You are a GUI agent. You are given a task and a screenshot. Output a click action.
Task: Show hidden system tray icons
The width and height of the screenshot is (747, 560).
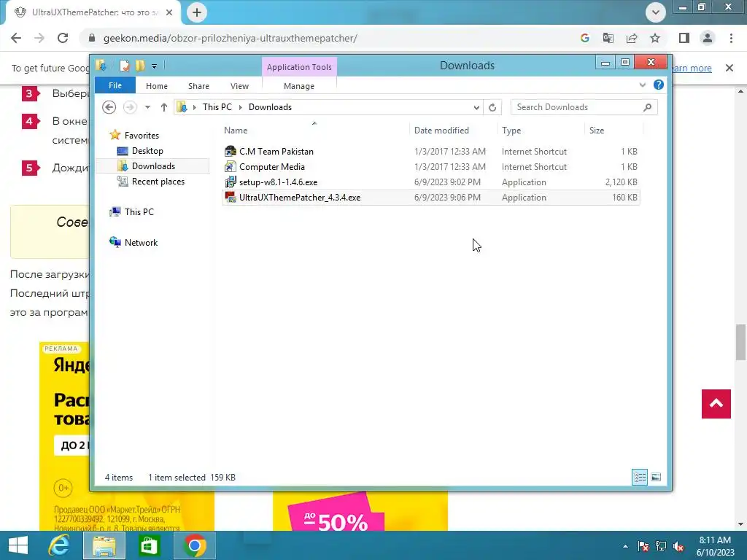pos(625,546)
